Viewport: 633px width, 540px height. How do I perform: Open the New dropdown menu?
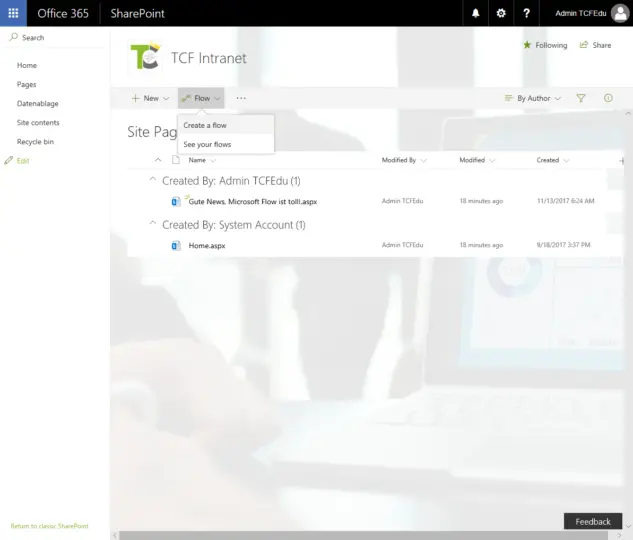(x=150, y=98)
